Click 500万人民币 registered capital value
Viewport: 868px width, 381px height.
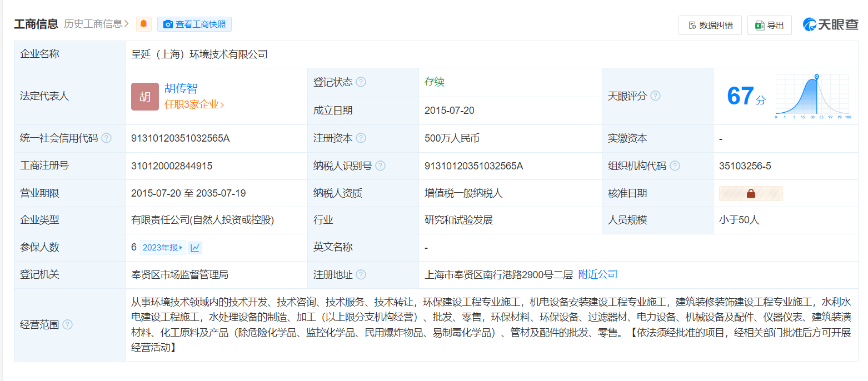coord(452,138)
